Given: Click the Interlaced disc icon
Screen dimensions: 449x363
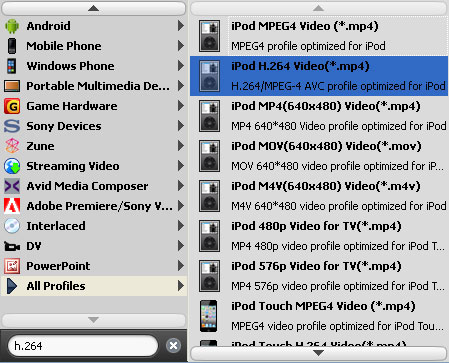Looking at the screenshot, I should 12,226.
